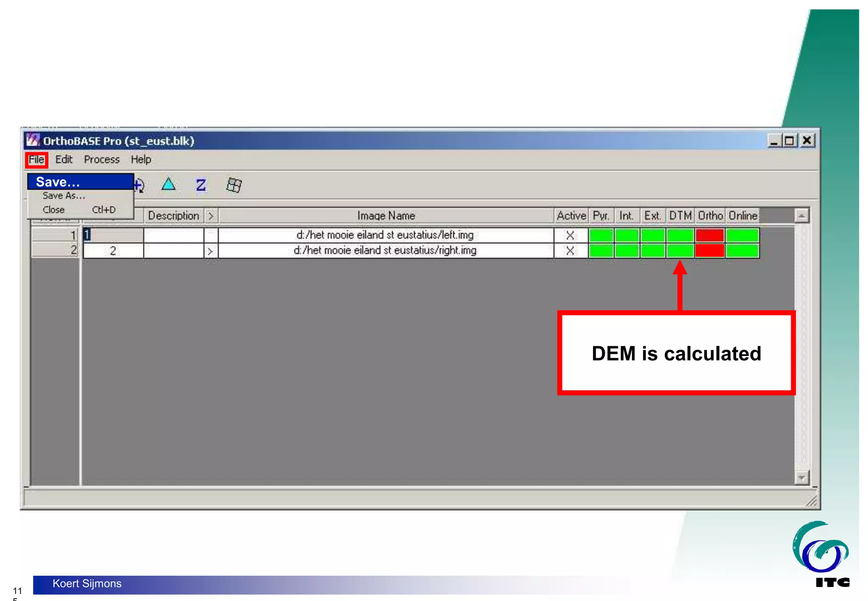The width and height of the screenshot is (868, 601).
Task: Toggle Active X for left.img row
Action: pyautogui.click(x=570, y=235)
